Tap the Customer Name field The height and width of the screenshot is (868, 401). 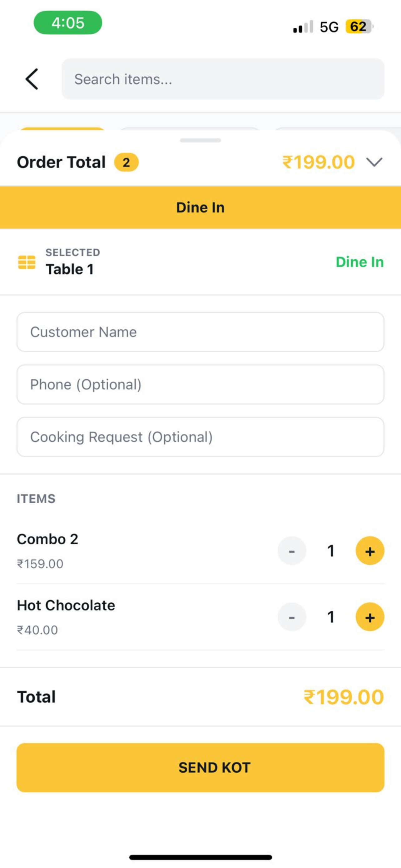coord(200,332)
